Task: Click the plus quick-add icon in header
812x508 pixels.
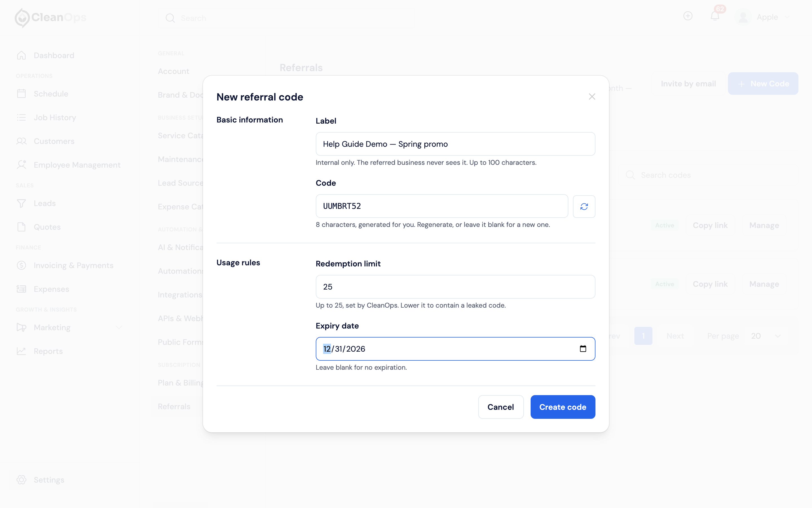Action: 688,16
